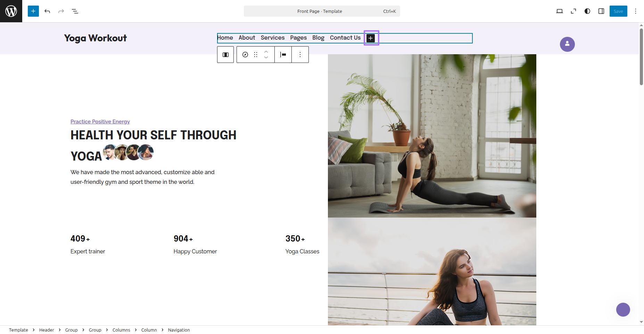Image resolution: width=644 pixels, height=334 pixels.
Task: Click the Columns breadcrumb item
Action: click(x=121, y=330)
